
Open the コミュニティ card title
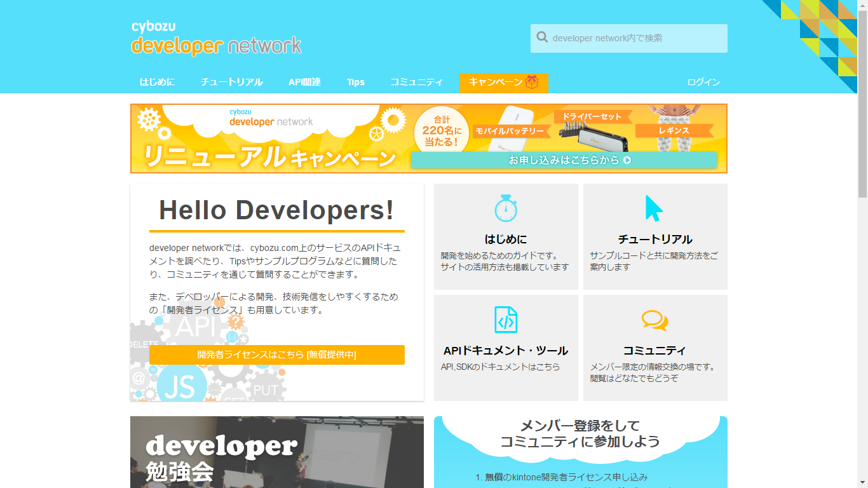[654, 351]
